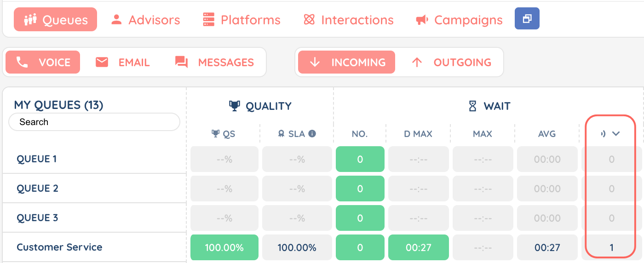Click the Wait hourglass icon
Viewport: 644px width, 263px height.
(x=472, y=106)
